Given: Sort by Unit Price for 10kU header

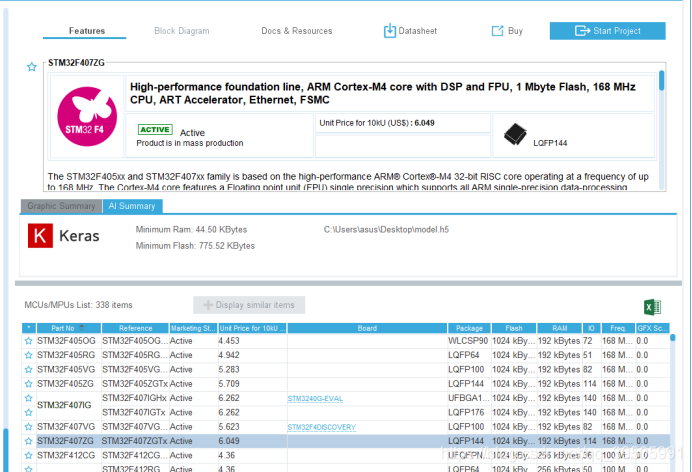Looking at the screenshot, I should pos(252,328).
